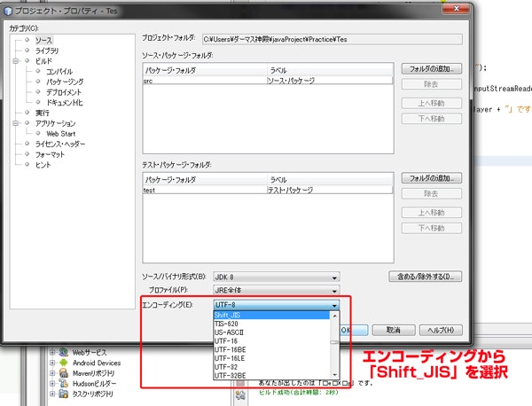Click the 取消 cancel button

click(x=394, y=330)
